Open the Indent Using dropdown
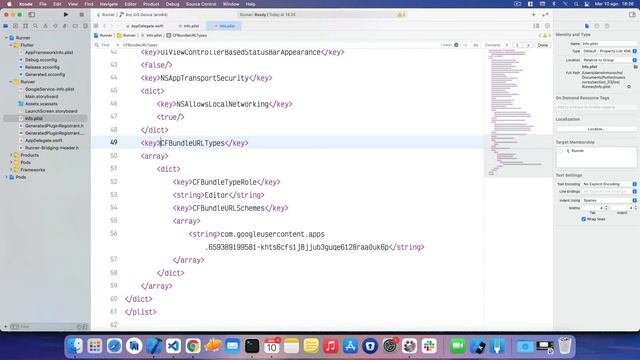Screen dimensions: 640x360 pos(609,200)
